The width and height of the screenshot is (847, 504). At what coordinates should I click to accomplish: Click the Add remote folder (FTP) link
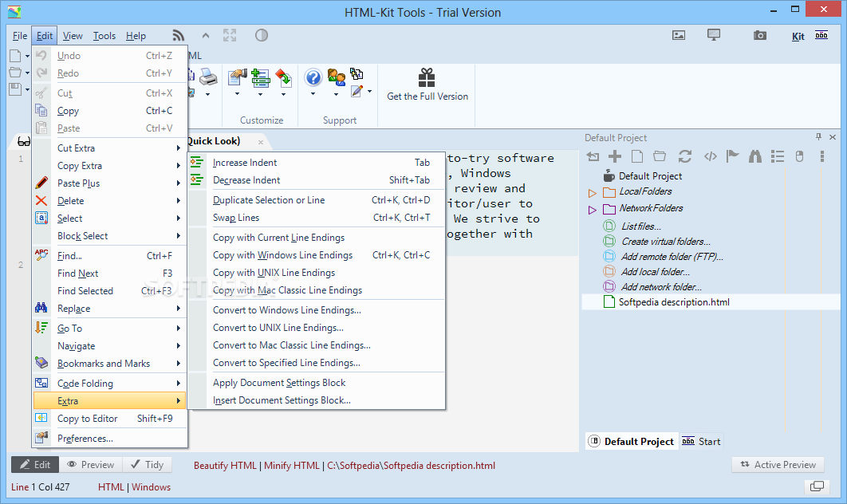tap(672, 257)
